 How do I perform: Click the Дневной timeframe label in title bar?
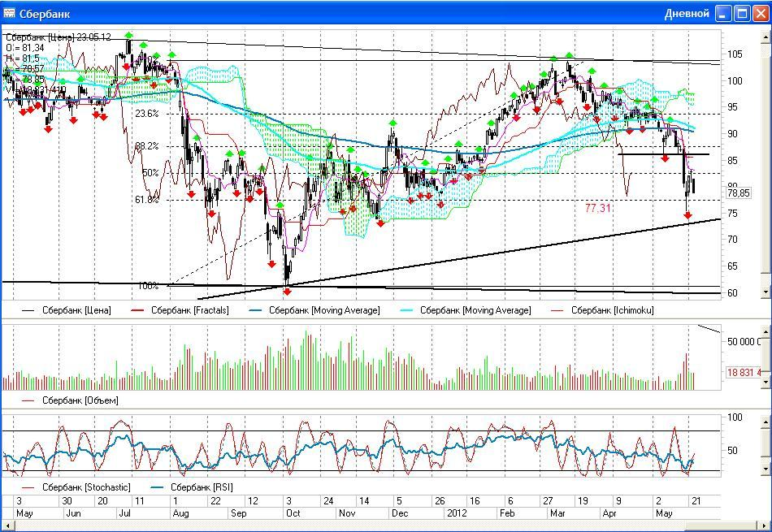(x=687, y=14)
